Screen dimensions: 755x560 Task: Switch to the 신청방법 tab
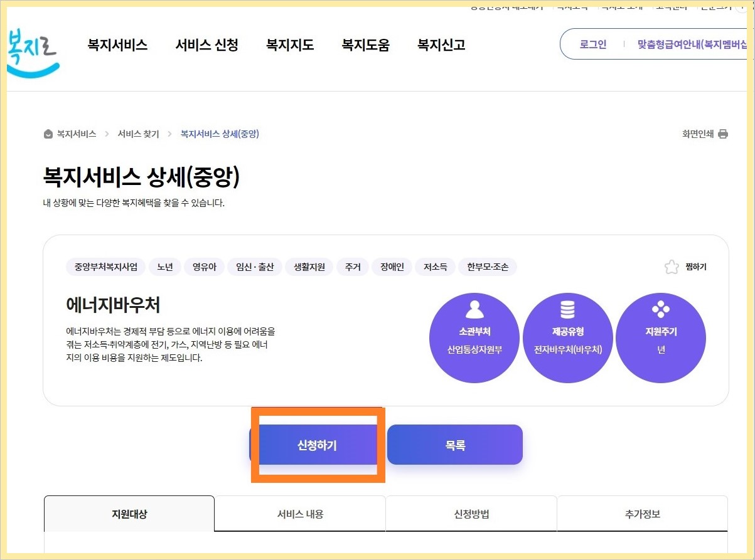pos(471,513)
